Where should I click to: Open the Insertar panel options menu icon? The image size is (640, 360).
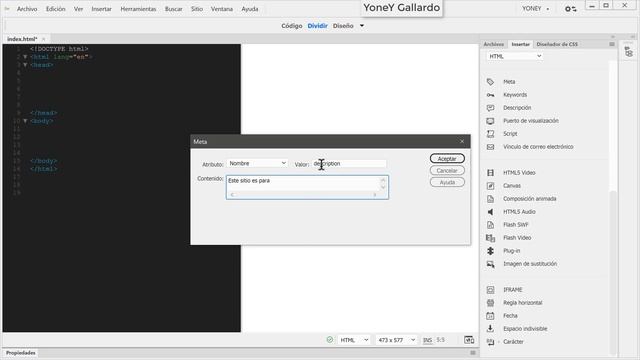[612, 44]
